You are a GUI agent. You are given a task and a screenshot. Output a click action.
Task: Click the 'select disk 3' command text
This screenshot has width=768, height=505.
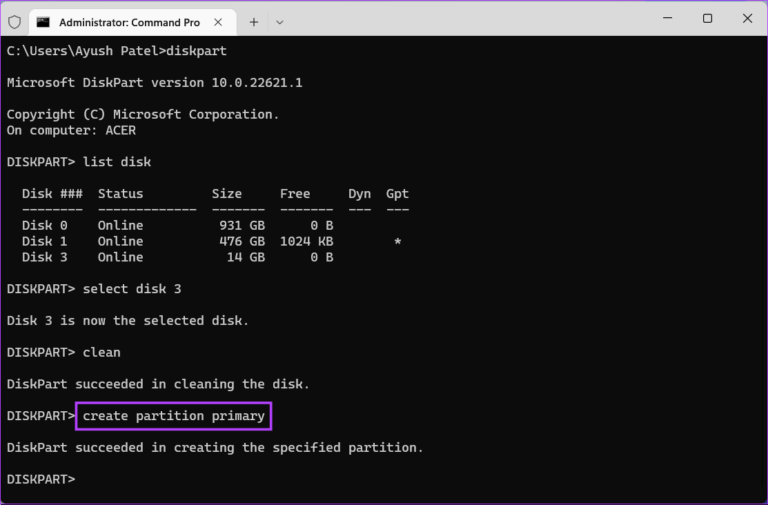pyautogui.click(x=132, y=289)
